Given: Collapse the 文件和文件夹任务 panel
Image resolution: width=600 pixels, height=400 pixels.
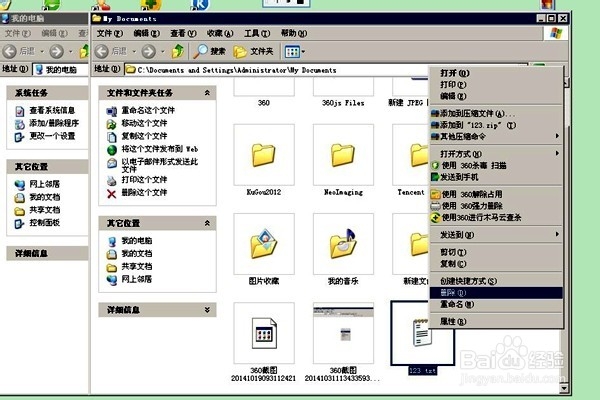Looking at the screenshot, I should (207, 93).
